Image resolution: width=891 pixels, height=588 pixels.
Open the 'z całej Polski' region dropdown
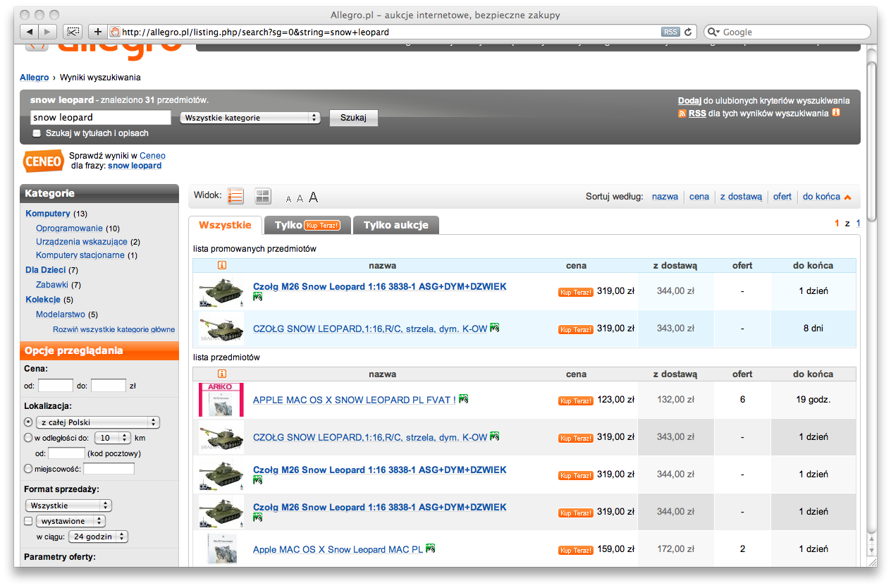coord(98,422)
